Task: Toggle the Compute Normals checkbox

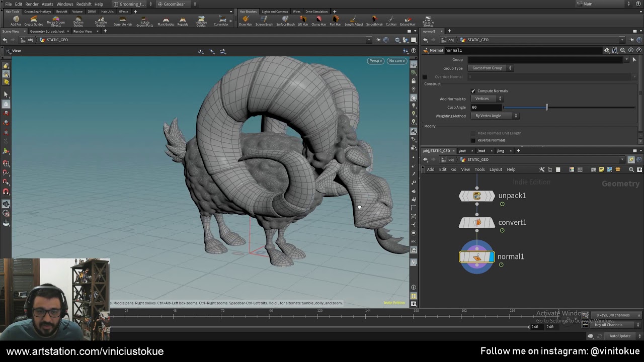Action: 473,91
